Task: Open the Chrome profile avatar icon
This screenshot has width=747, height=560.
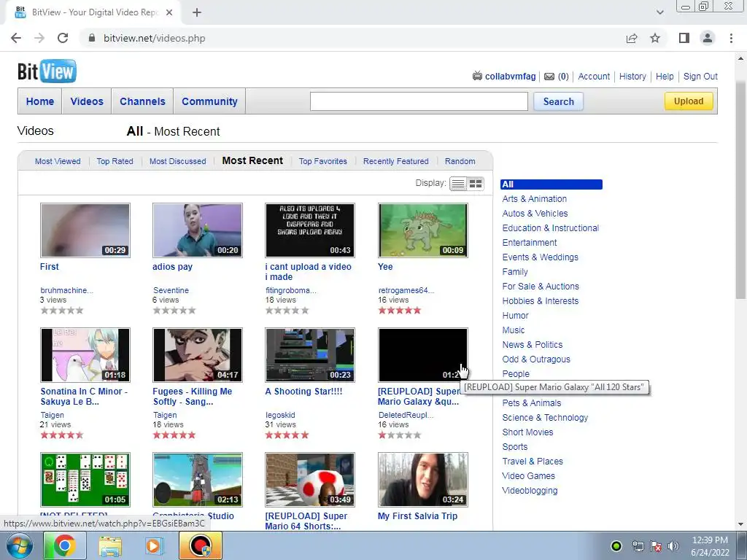Action: [x=708, y=38]
